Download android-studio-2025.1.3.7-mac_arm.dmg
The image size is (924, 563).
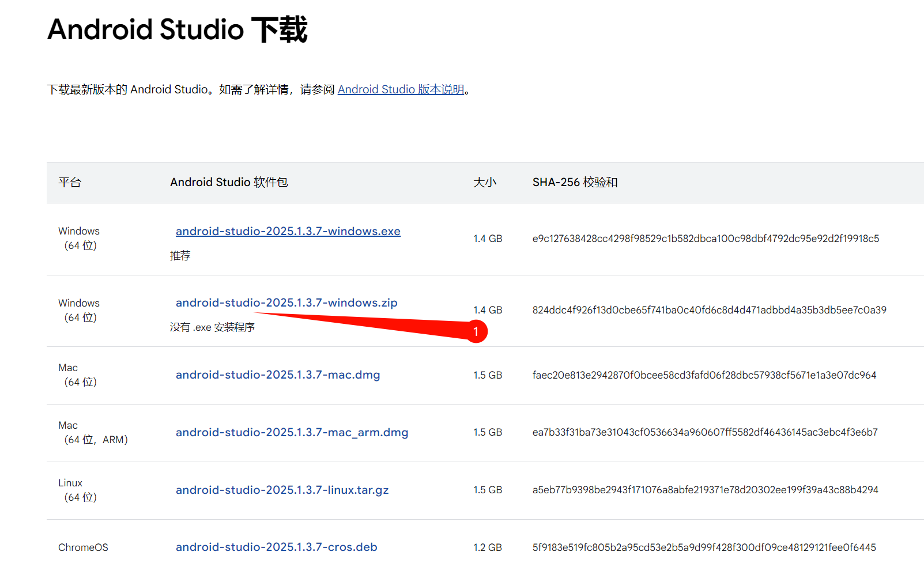(292, 432)
